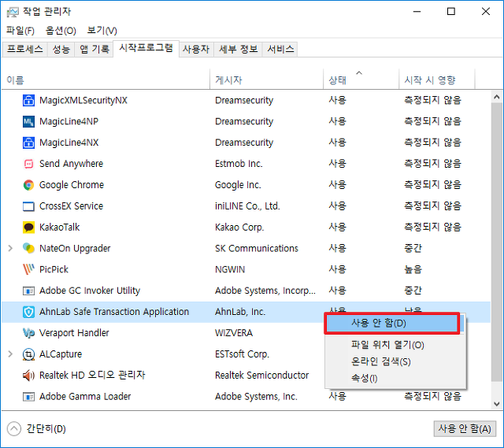The image size is (504, 448).
Task: Click the ALCapture crop icon
Action: tap(28, 354)
